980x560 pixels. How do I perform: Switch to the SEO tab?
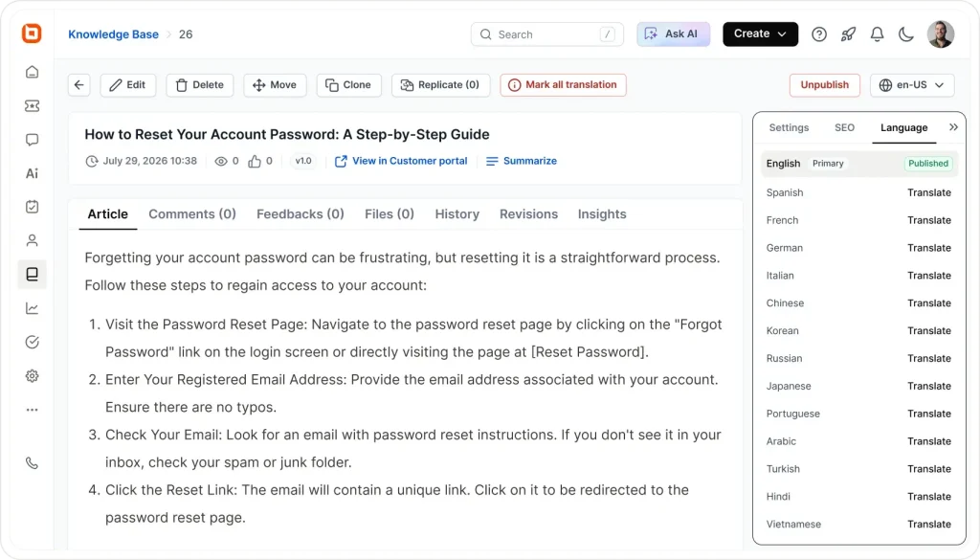tap(844, 127)
